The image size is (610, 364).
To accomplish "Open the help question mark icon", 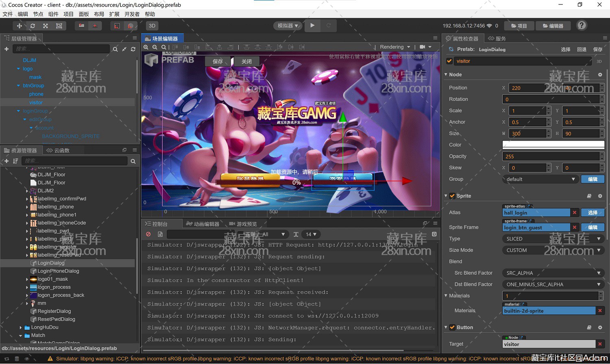I will tap(582, 26).
